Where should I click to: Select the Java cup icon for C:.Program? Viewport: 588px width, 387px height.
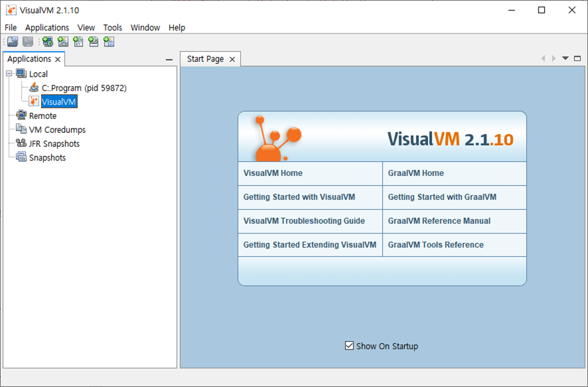coord(34,87)
